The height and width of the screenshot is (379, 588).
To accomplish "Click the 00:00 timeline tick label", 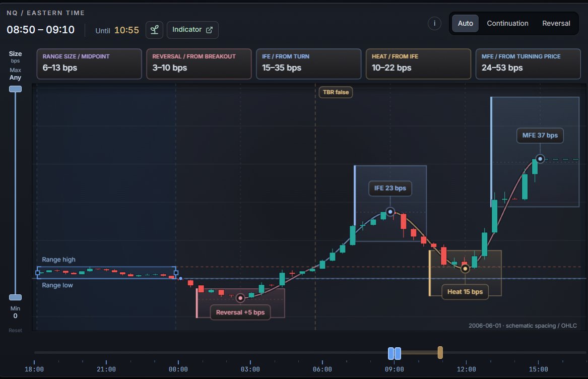I will coord(178,369).
